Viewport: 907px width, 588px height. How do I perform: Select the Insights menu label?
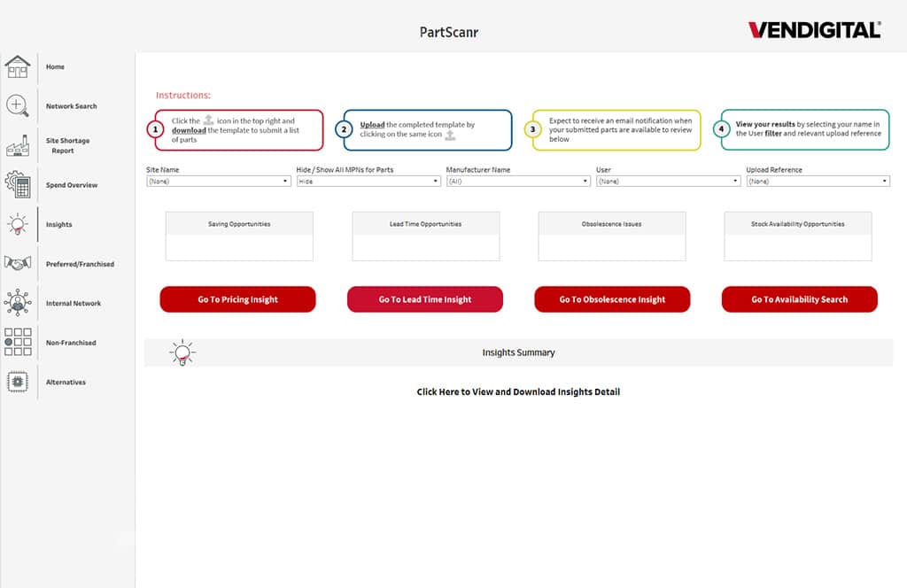59,224
